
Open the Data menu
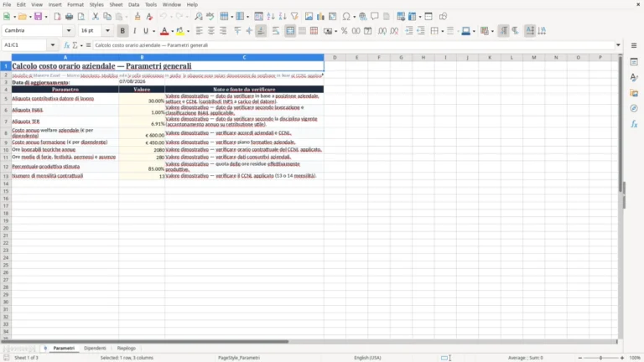click(x=133, y=4)
